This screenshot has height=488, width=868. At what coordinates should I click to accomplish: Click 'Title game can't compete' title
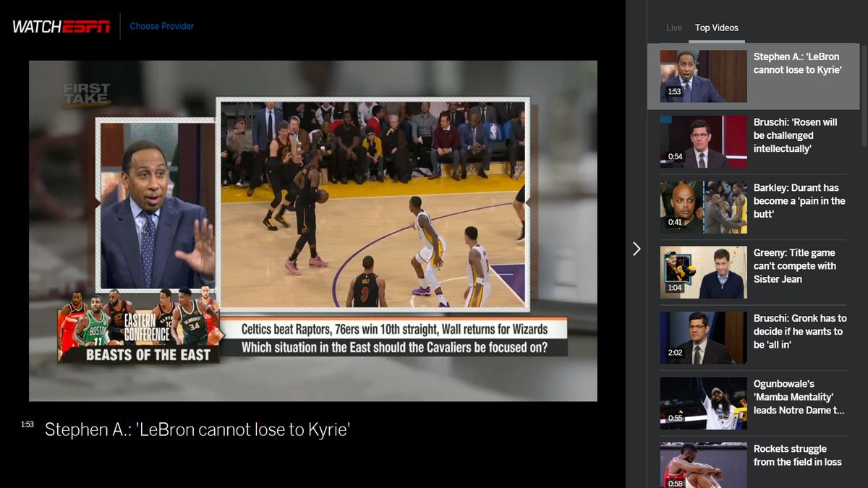(x=795, y=266)
